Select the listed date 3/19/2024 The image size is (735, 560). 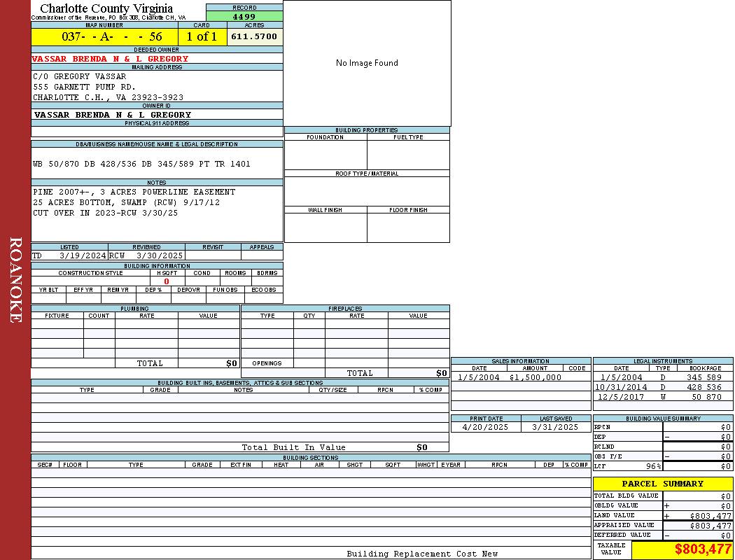[82, 255]
